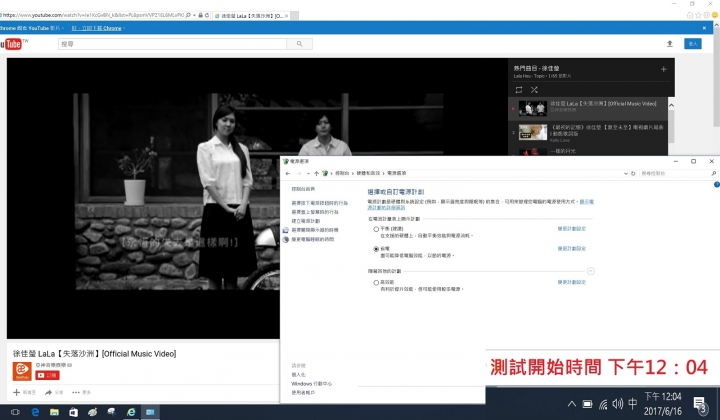Select the 省電 power plan radio button

click(377, 249)
